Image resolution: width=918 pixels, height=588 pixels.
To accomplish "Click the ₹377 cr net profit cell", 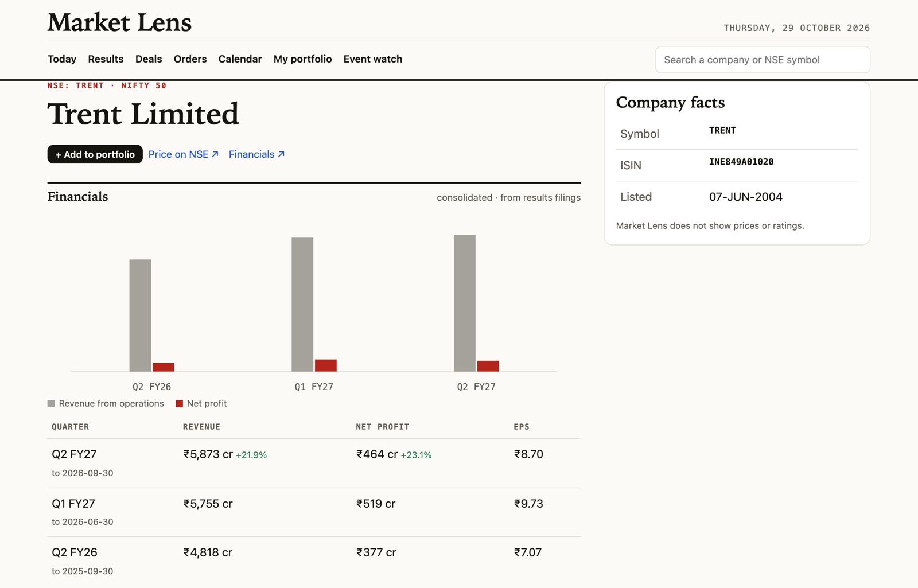I will 376,552.
